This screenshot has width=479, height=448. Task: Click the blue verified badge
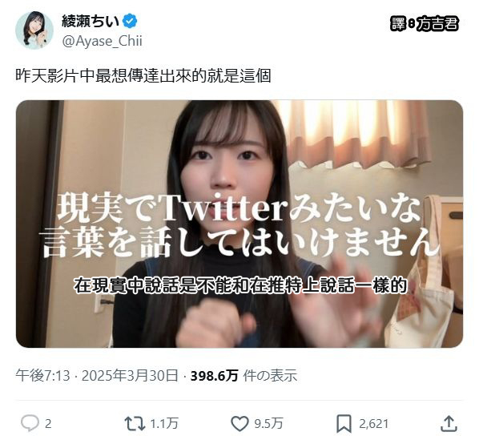pyautogui.click(x=130, y=21)
